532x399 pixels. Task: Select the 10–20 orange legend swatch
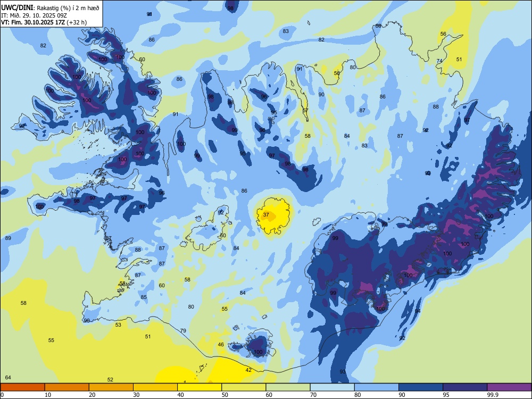[x=67, y=387]
